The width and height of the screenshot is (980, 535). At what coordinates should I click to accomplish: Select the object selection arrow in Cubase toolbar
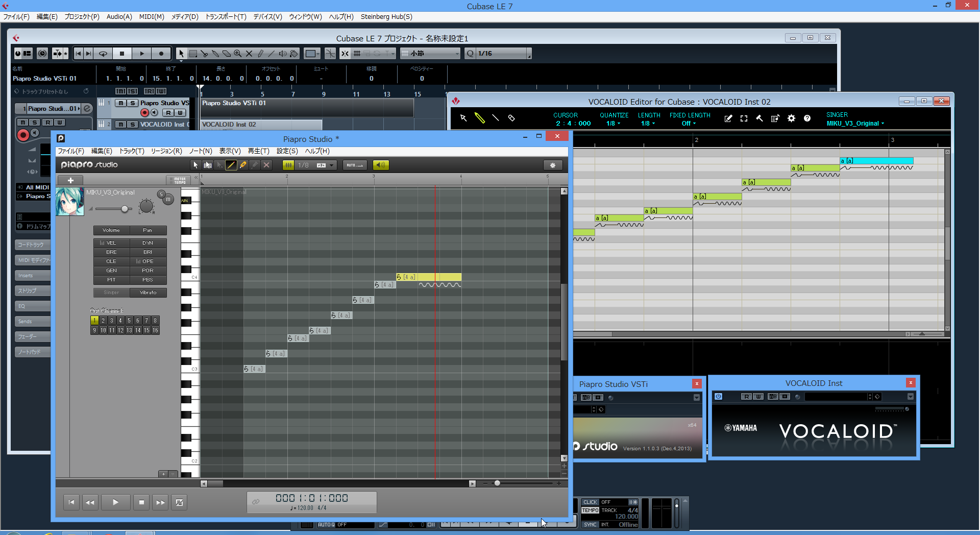click(181, 53)
